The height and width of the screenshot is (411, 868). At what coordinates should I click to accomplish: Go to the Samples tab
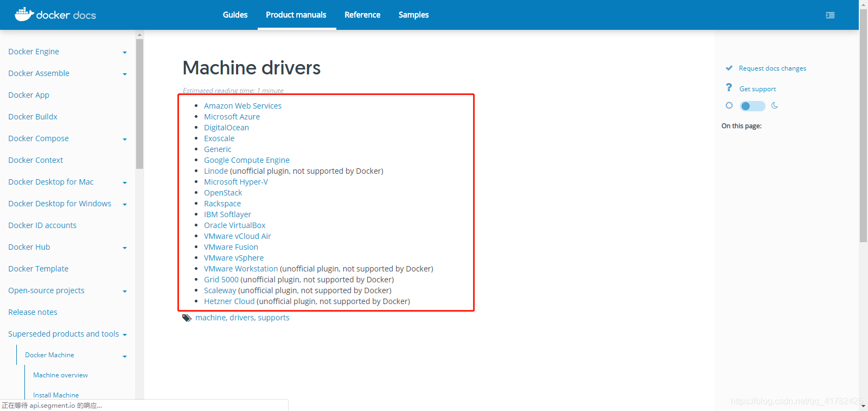pos(413,15)
